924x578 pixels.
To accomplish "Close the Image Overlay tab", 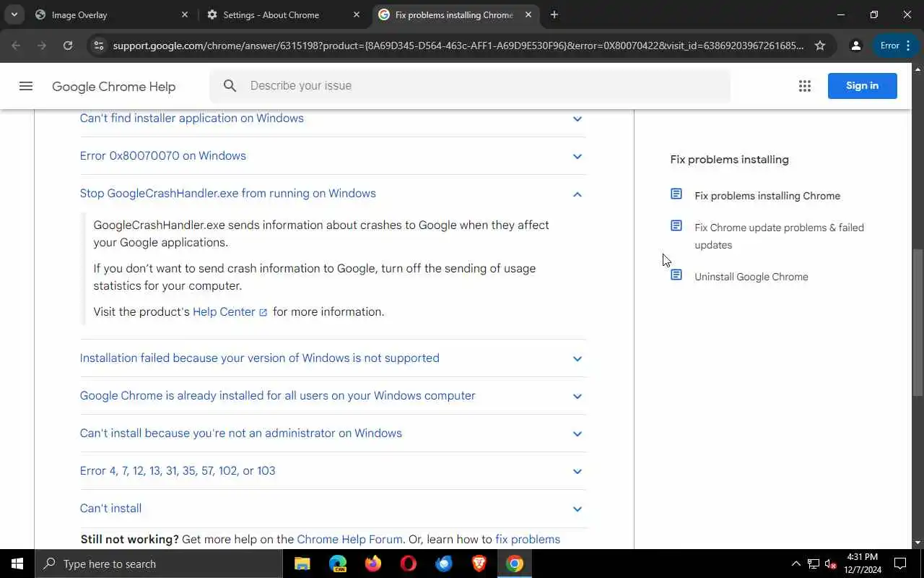I will point(184,14).
